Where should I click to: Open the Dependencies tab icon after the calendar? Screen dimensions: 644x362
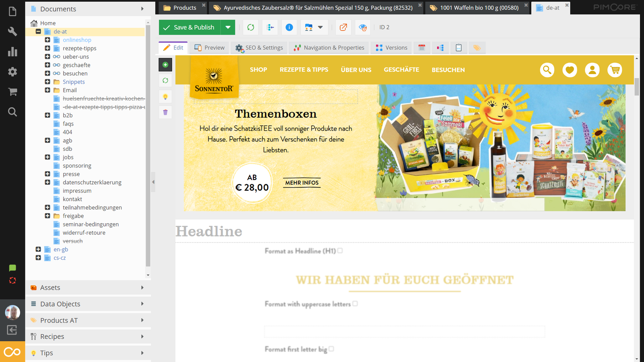coord(440,48)
